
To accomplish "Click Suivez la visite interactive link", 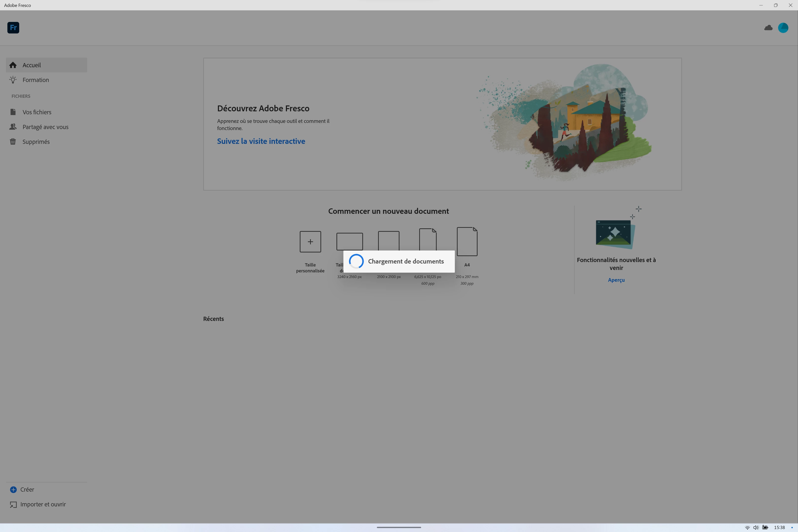I will [x=261, y=141].
